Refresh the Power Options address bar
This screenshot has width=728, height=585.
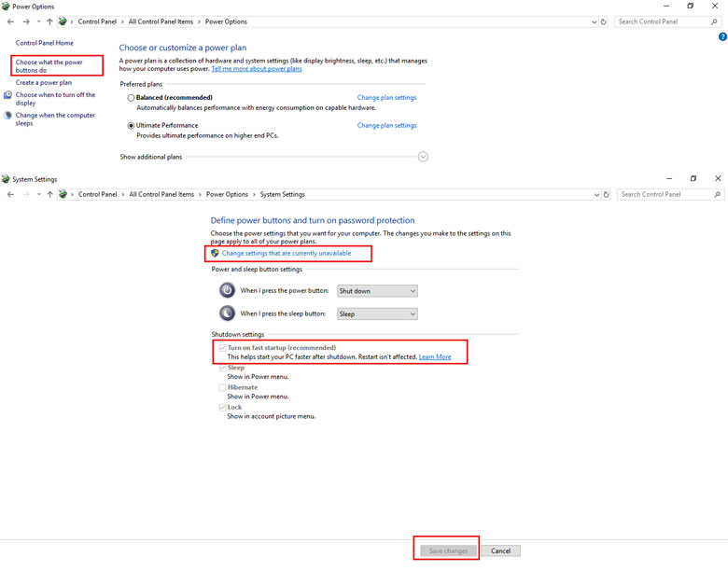(604, 21)
